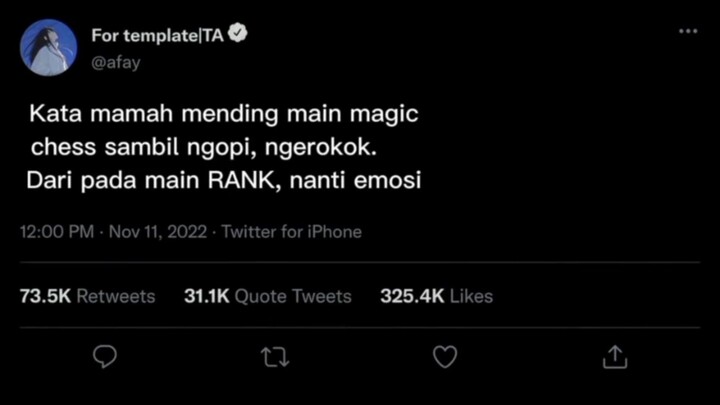Click the 12:00 PM timestamp

pyautogui.click(x=56, y=232)
